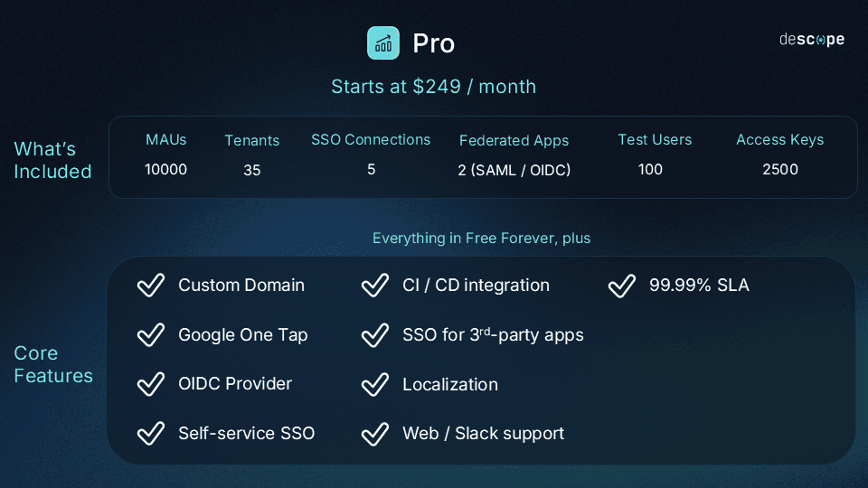
Task: Select the SSO Connections heading
Action: pos(371,140)
